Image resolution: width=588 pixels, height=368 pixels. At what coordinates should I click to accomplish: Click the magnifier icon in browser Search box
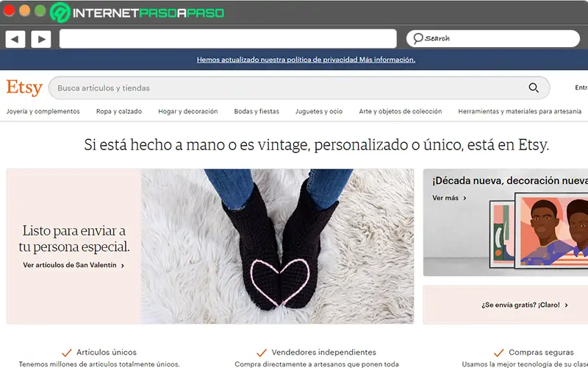tap(417, 38)
